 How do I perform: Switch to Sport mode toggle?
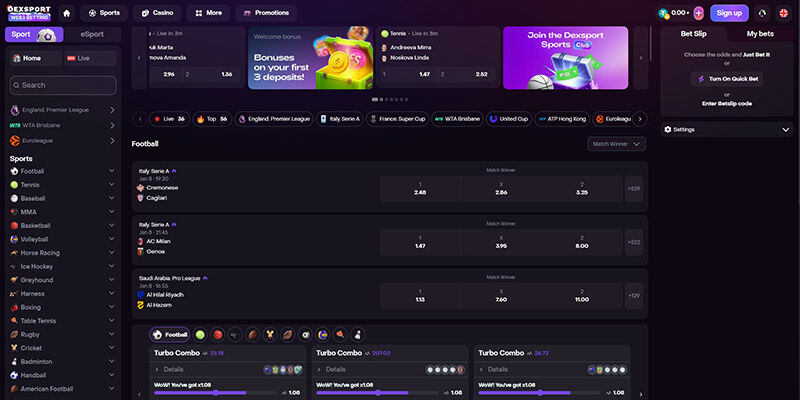(x=34, y=35)
